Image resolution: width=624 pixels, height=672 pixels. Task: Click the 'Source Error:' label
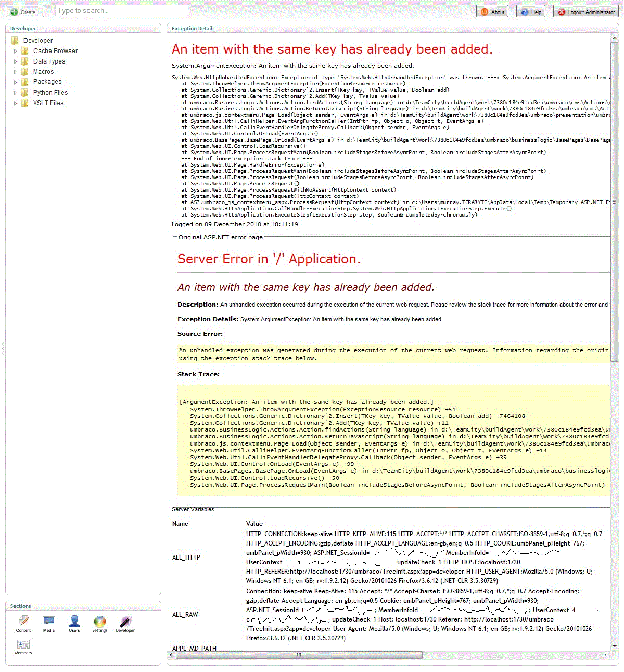point(200,334)
